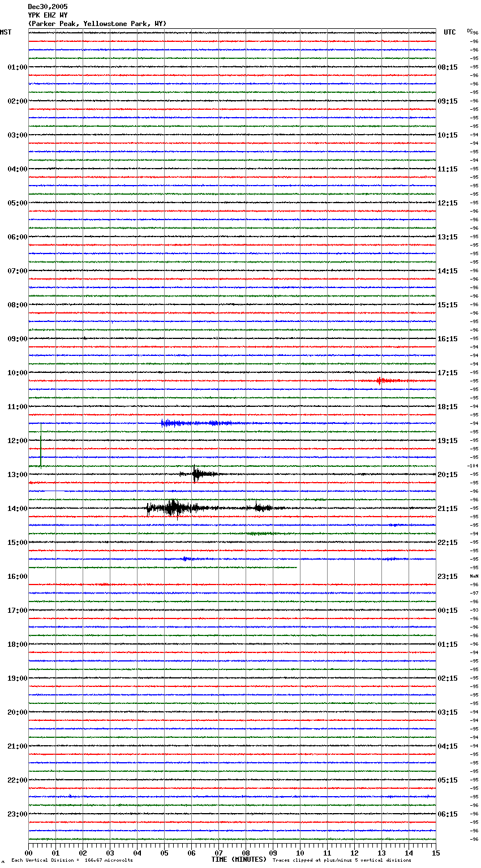Viewport: 481px width, 868px height.
Task: Click the 21:15 UTC time label
Action: [448, 509]
